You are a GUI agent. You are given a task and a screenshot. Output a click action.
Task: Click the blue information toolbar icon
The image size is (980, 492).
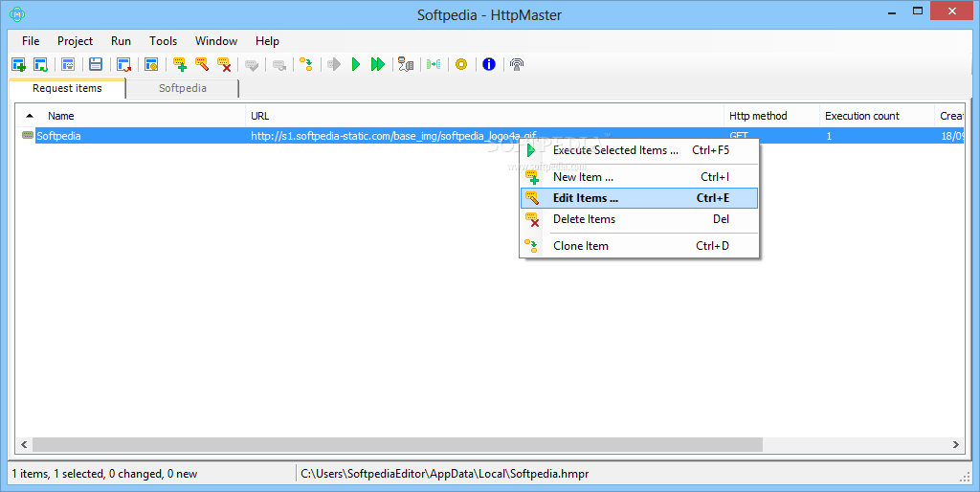tap(489, 64)
